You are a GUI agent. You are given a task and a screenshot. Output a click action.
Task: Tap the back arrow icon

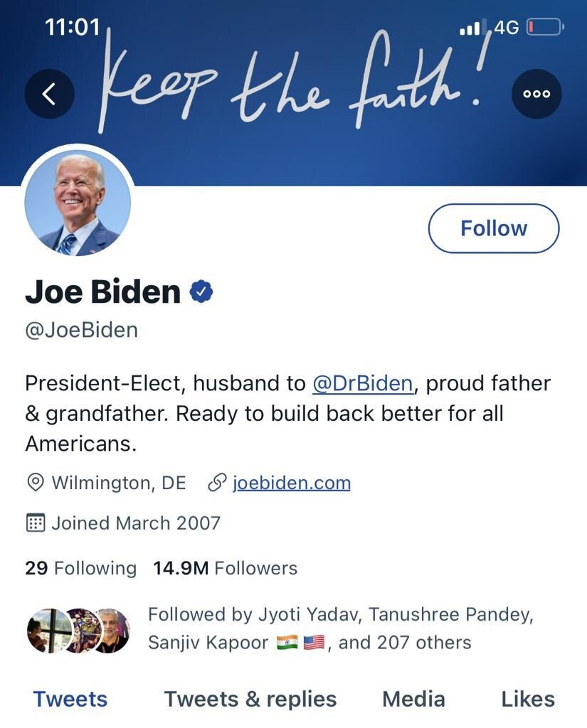pos(49,94)
